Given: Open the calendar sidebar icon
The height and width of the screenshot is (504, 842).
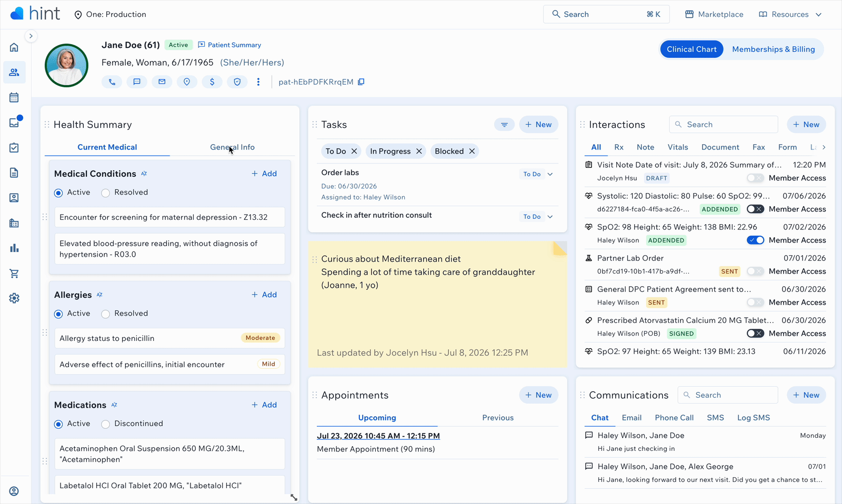Looking at the screenshot, I should [x=14, y=97].
